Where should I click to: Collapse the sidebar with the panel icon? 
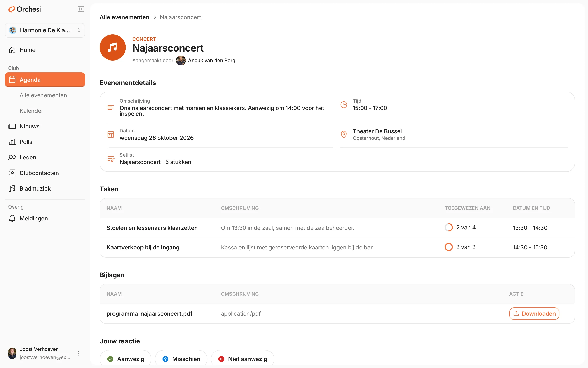pos(81,9)
